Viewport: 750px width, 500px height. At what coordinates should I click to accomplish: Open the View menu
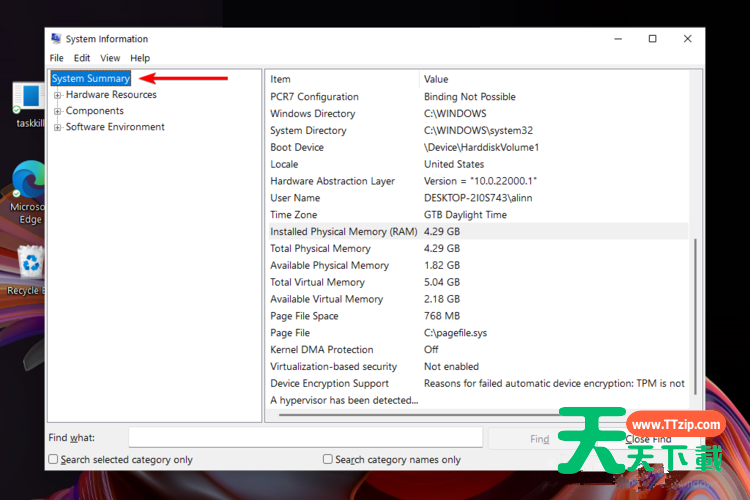pos(110,58)
